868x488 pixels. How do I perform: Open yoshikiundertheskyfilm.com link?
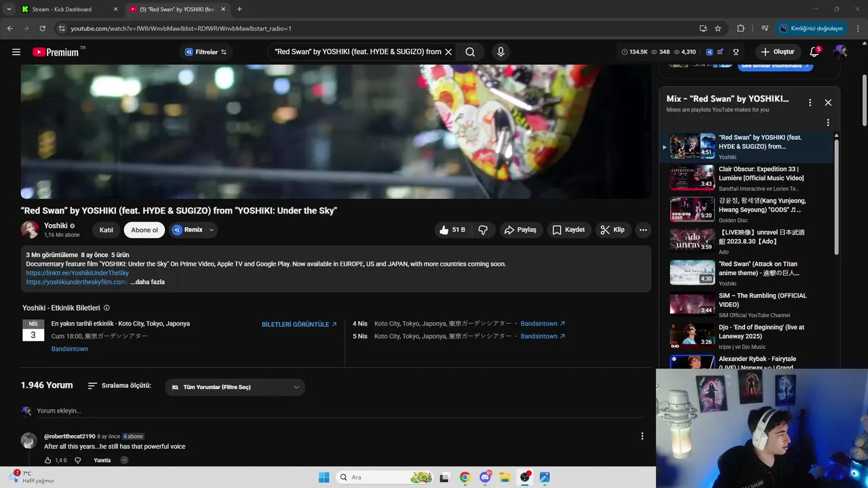pyautogui.click(x=77, y=282)
